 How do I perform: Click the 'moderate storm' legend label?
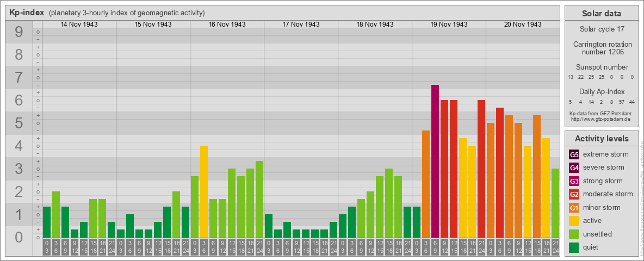coord(608,194)
